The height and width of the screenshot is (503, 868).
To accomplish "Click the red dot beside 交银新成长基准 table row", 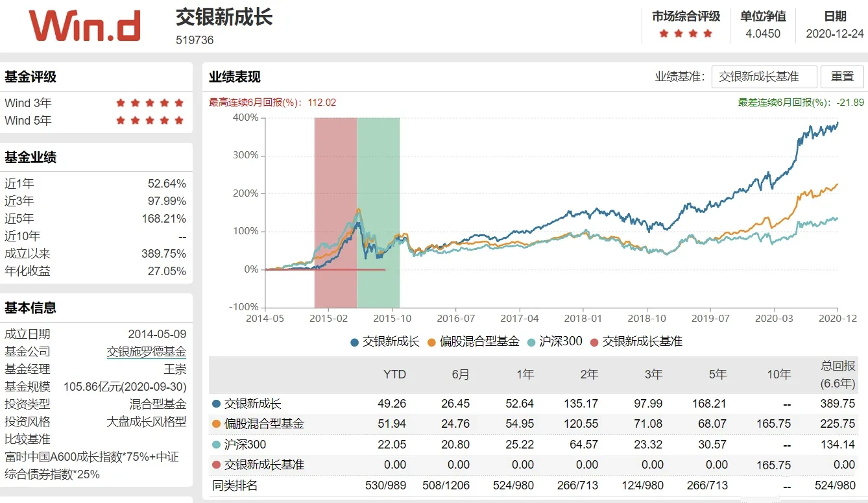I will point(216,465).
